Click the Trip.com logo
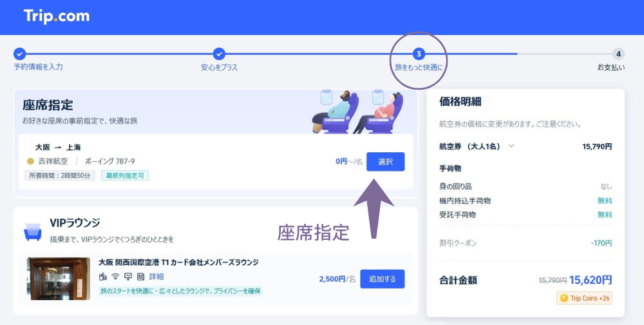The height and width of the screenshot is (325, 644). [x=57, y=17]
